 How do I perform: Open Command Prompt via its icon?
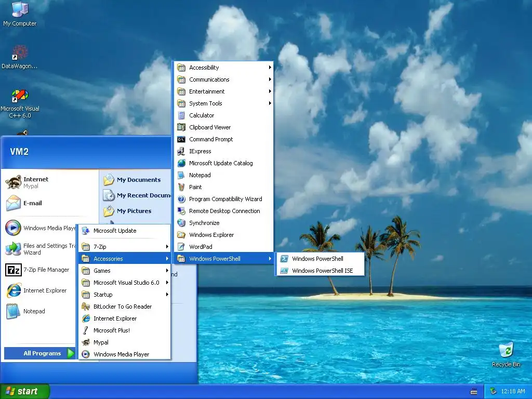pyautogui.click(x=181, y=139)
